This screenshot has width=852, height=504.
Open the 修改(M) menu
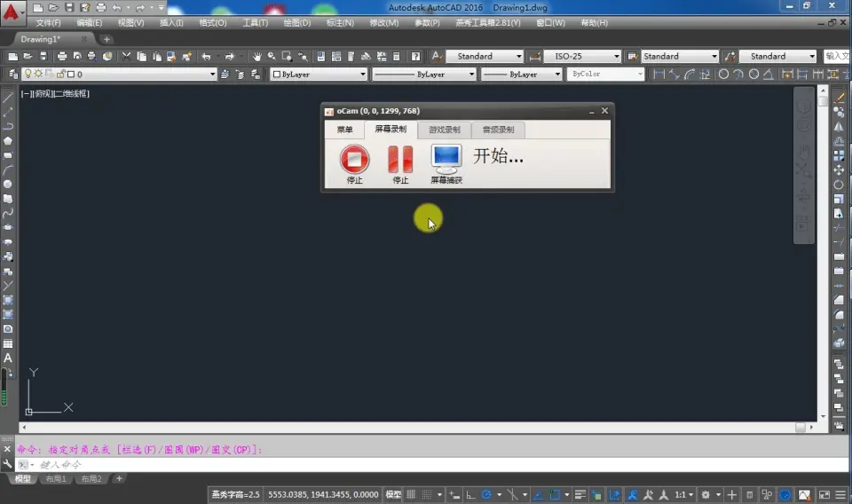(384, 23)
